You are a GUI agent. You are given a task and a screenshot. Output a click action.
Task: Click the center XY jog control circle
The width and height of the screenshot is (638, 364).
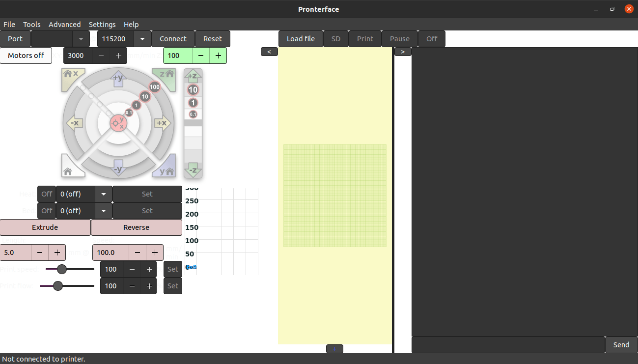[118, 123]
